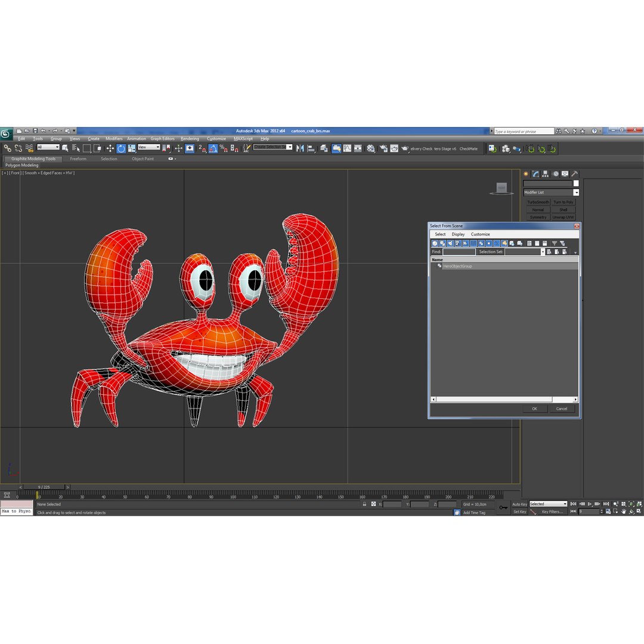Screen dimensions: 644x644
Task: Open the Utilities hammer panel tab
Action: (x=575, y=174)
